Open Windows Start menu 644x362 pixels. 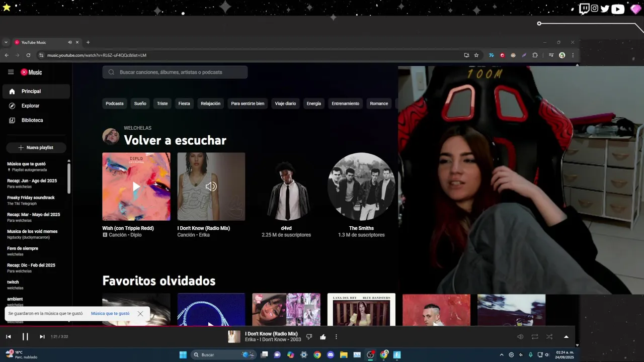click(x=183, y=355)
